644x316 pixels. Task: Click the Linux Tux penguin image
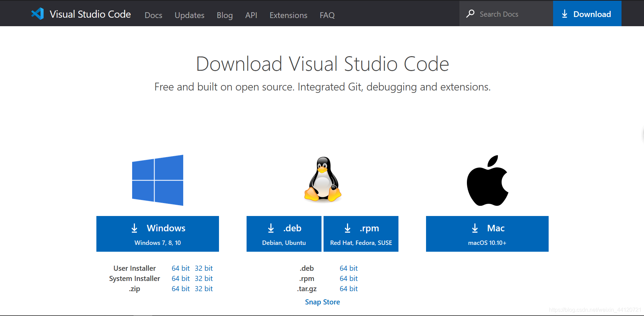323,180
